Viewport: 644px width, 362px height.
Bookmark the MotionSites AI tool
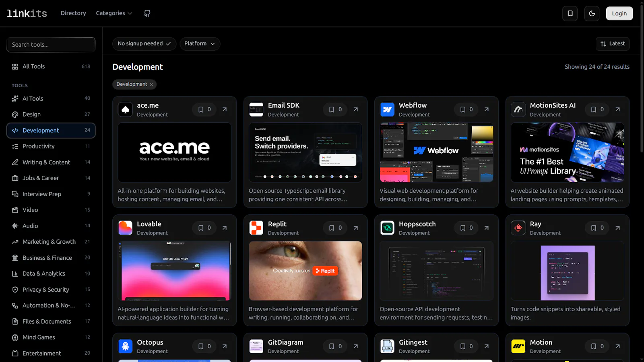click(x=597, y=109)
